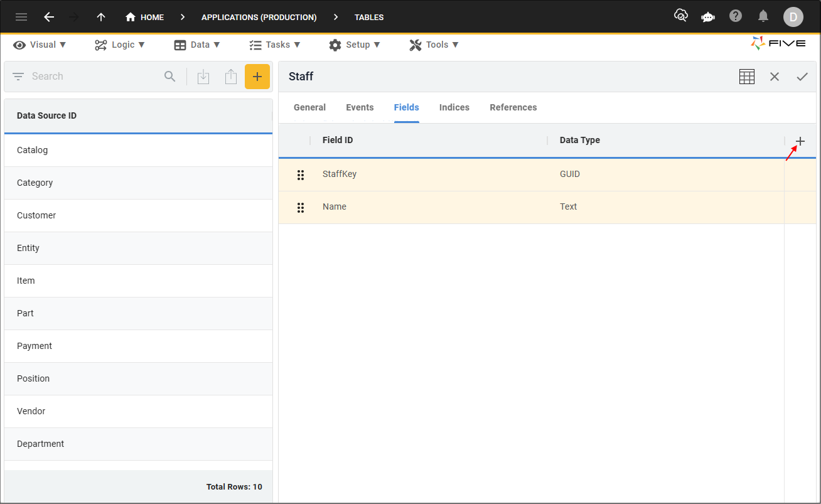Select the Catalog table row
821x504 pixels.
point(138,150)
